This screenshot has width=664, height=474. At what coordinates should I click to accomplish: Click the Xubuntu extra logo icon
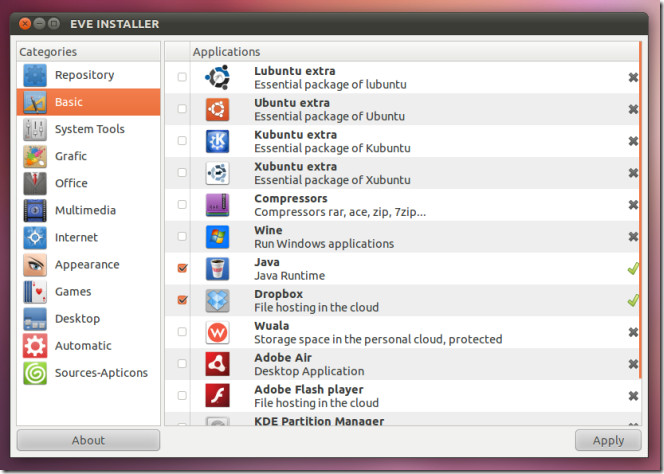tap(217, 173)
